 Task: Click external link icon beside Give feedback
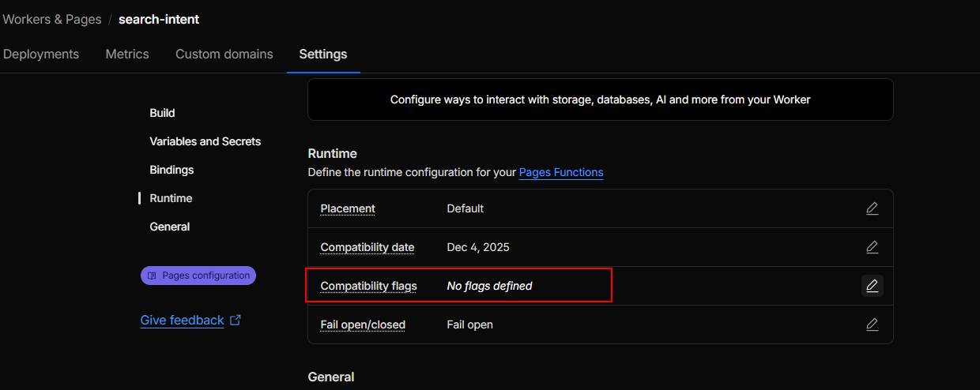[x=236, y=321]
